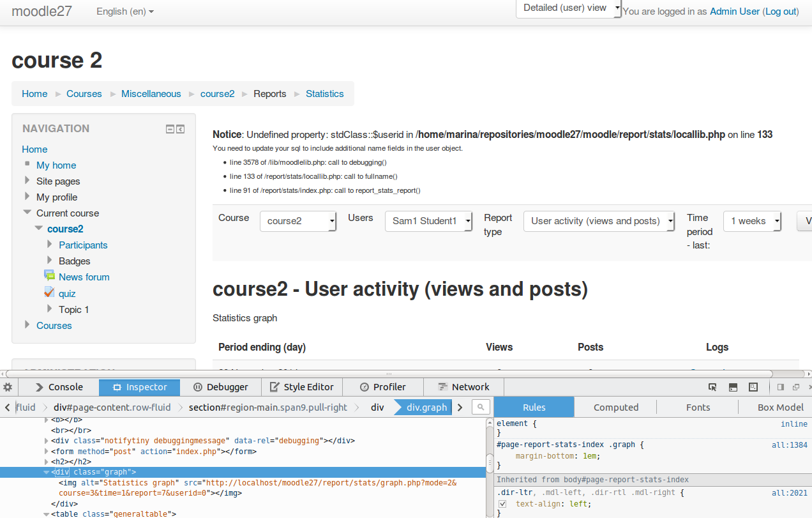
Task: Click the News forum icon in navigation
Action: point(49,275)
